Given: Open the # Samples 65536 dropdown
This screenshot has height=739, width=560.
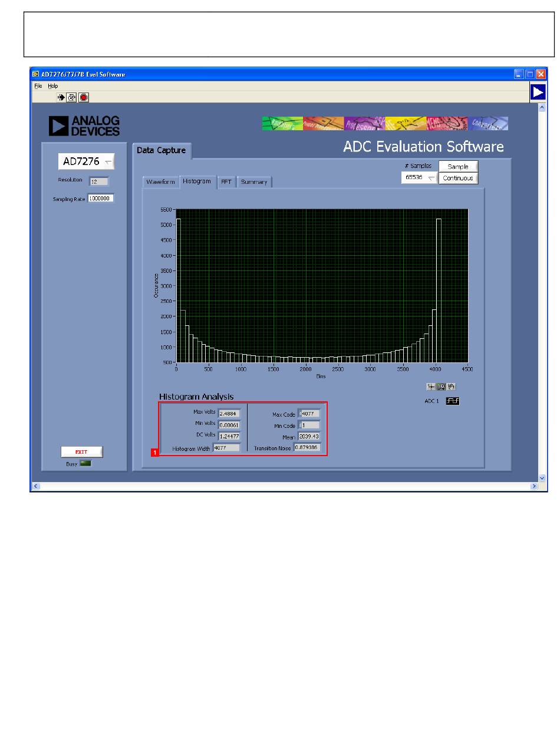Looking at the screenshot, I should (419, 177).
